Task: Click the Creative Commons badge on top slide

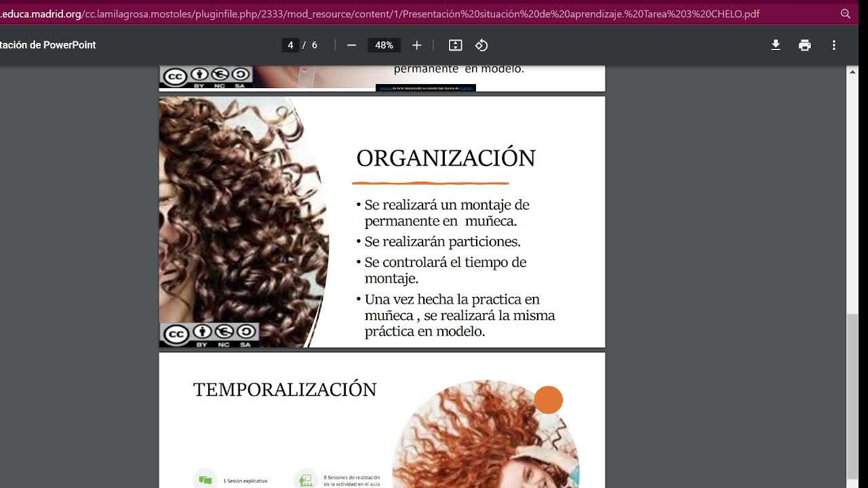Action: pyautogui.click(x=206, y=77)
